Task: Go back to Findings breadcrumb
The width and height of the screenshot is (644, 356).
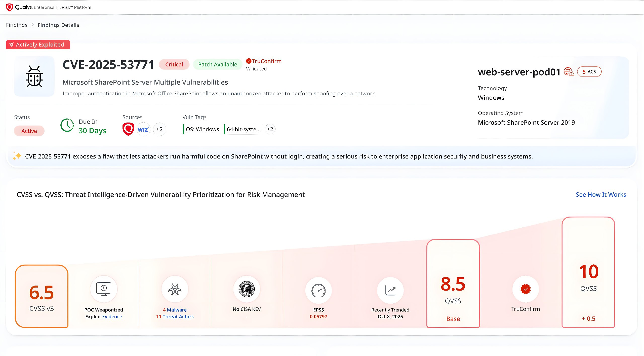Action: tap(17, 25)
